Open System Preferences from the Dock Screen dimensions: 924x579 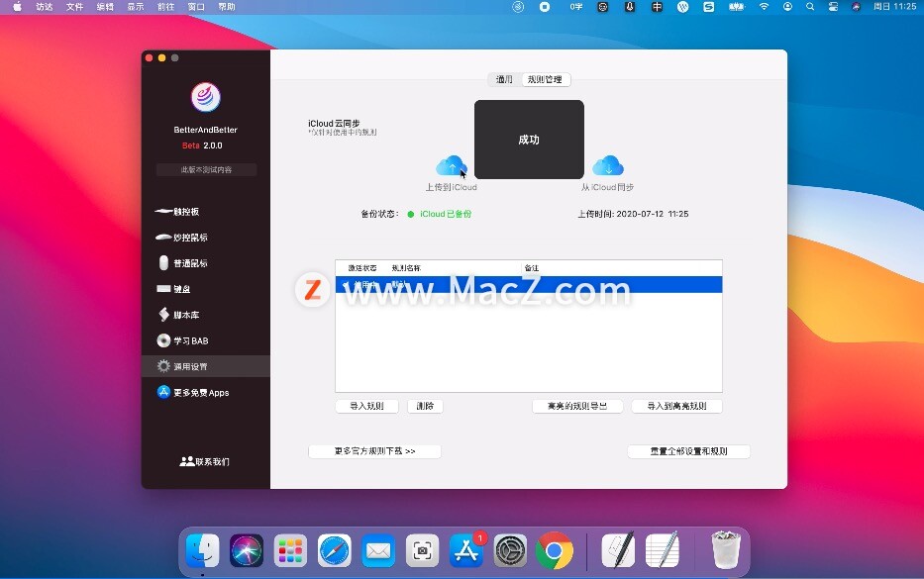pos(510,550)
